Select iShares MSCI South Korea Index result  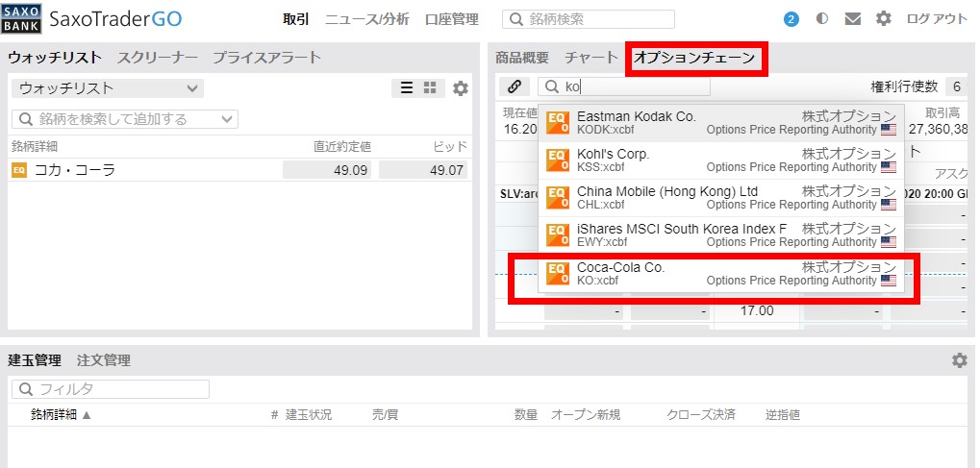(720, 235)
